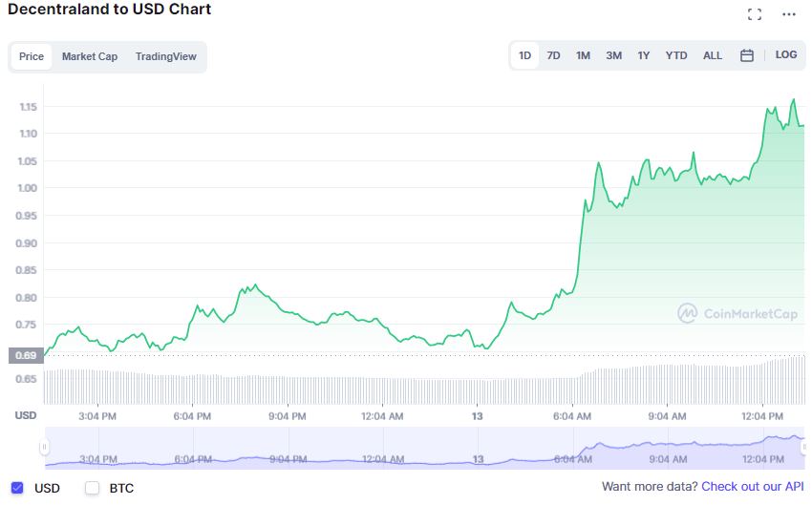The image size is (812, 505).
Task: Check the BTC checkbox
Action: (92, 488)
